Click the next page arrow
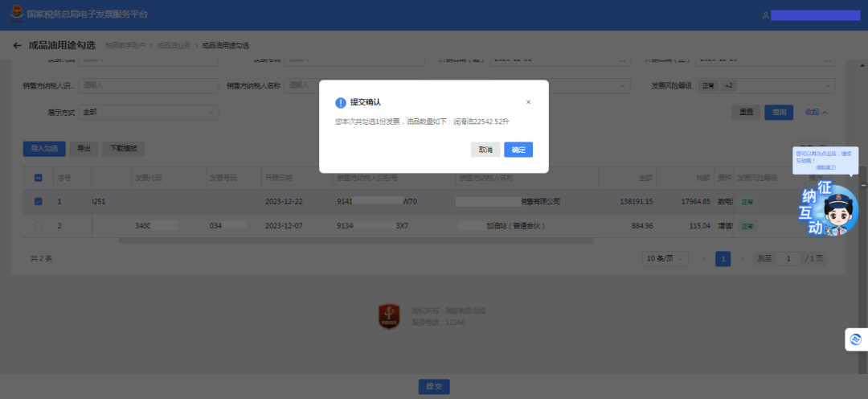Image resolution: width=868 pixels, height=399 pixels. click(x=743, y=259)
